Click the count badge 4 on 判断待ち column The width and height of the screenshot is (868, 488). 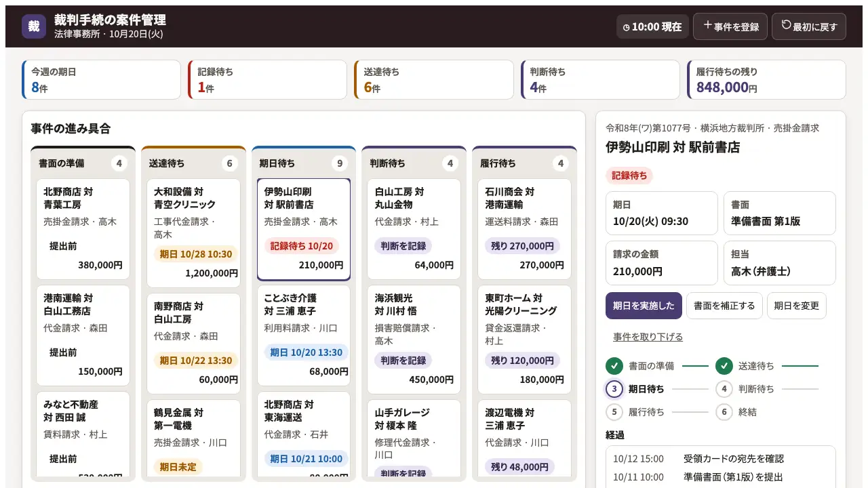(x=450, y=163)
